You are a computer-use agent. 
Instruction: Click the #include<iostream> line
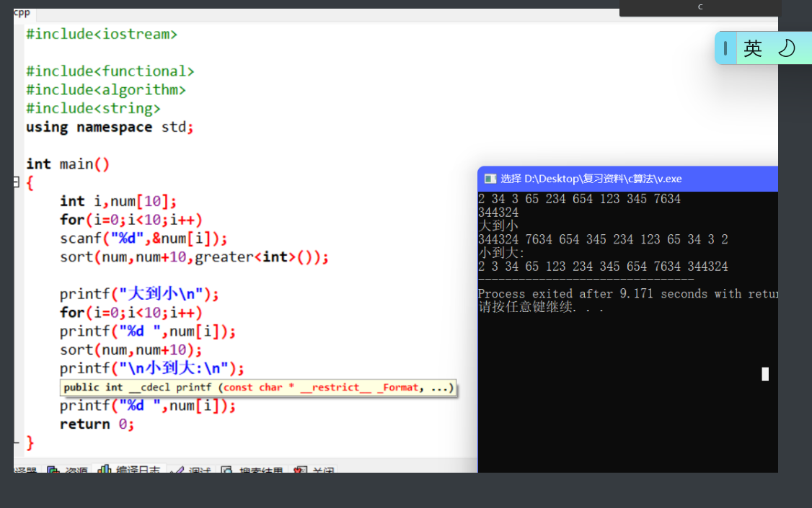click(x=101, y=33)
